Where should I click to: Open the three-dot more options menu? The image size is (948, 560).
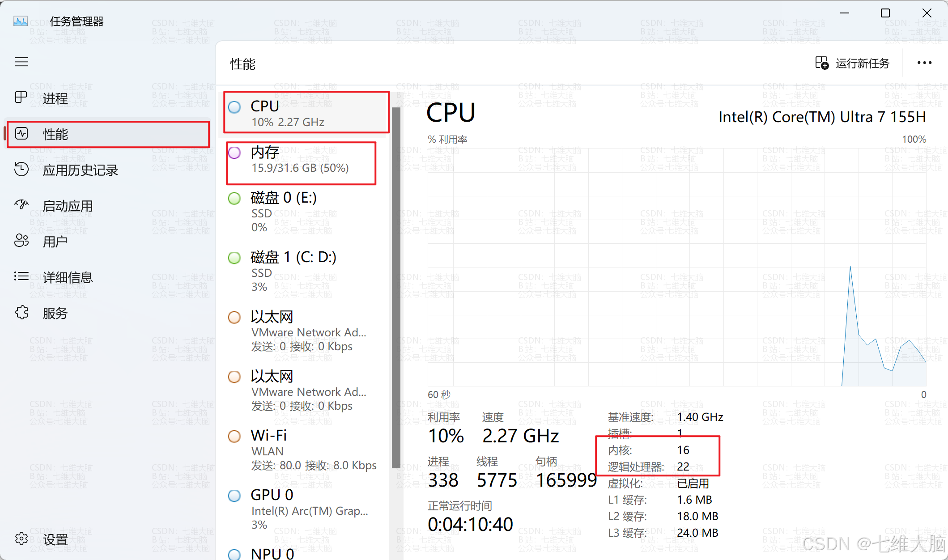[x=924, y=63]
